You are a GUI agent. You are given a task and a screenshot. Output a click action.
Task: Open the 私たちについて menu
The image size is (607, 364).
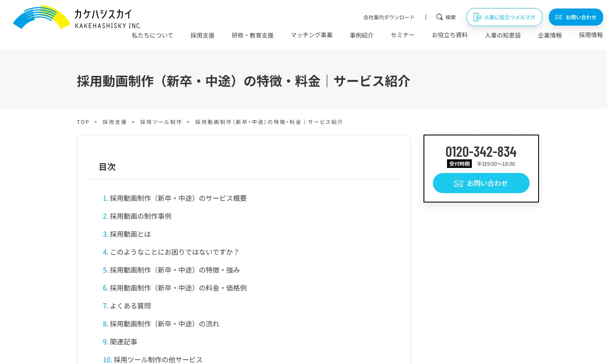(152, 35)
